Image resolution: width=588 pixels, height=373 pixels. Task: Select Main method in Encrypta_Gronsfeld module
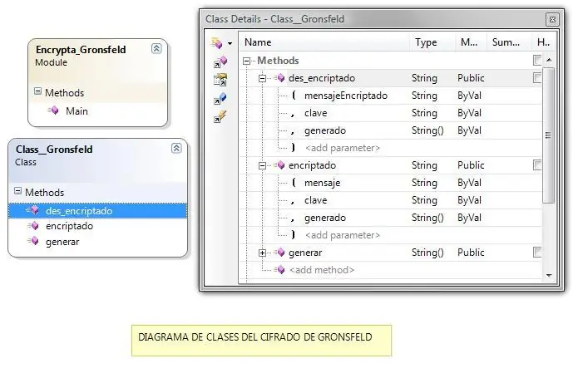[77, 111]
